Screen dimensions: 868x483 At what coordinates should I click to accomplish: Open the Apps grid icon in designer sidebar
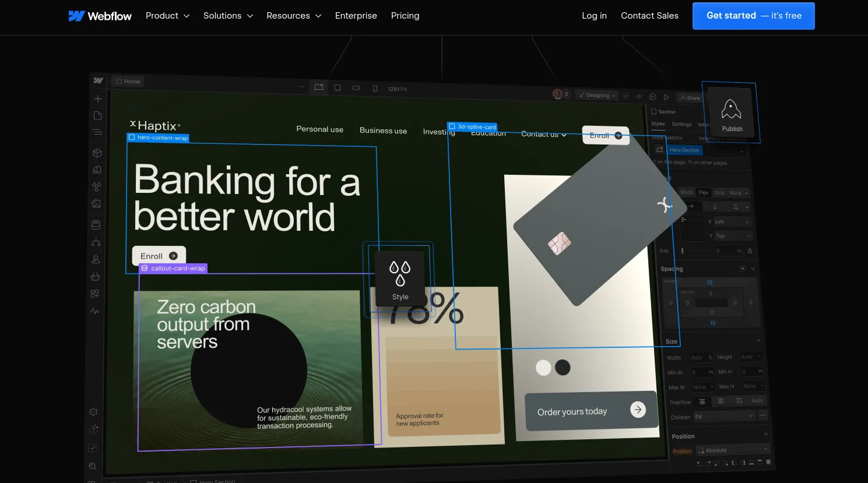click(95, 294)
